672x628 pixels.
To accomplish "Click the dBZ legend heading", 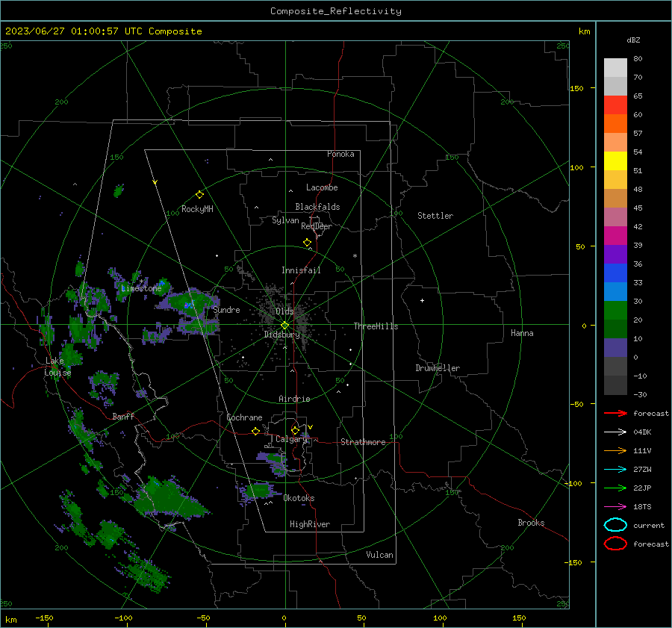I will click(633, 40).
